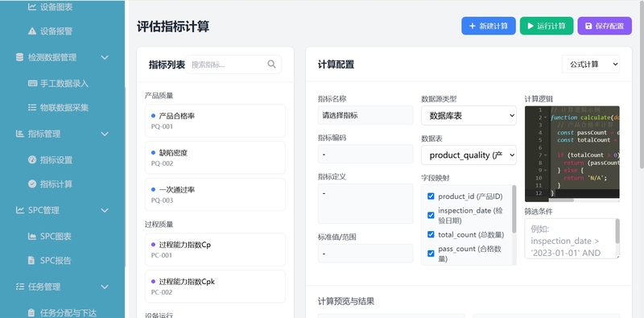Click the 指标管理 bar chart icon
644x318 pixels.
(19, 134)
